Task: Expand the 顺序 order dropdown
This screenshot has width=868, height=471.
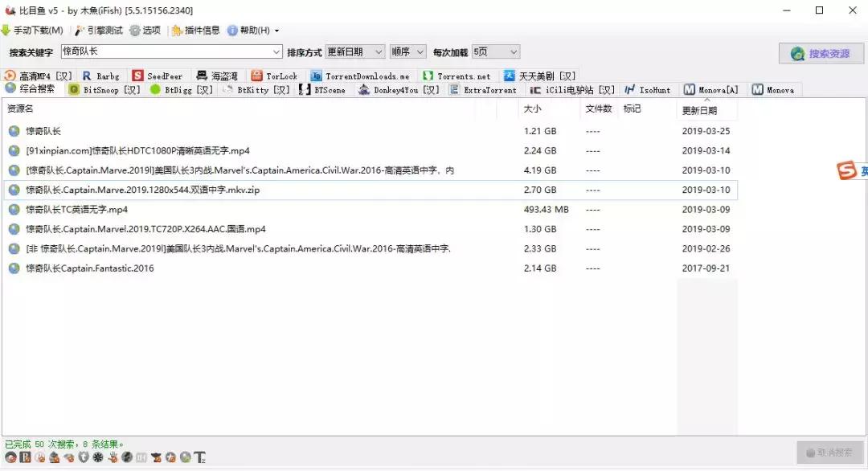Action: click(408, 51)
